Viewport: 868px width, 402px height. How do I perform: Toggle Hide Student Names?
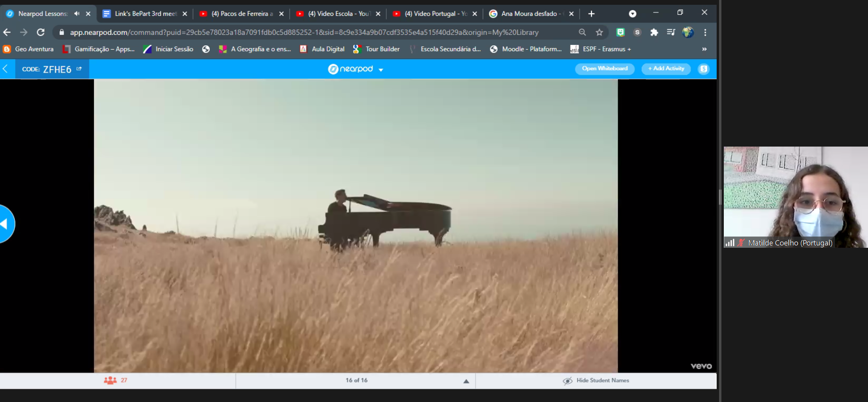tap(596, 381)
